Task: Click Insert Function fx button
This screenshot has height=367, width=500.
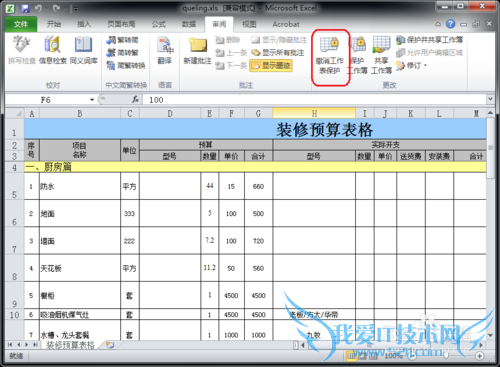Action: click(x=135, y=99)
